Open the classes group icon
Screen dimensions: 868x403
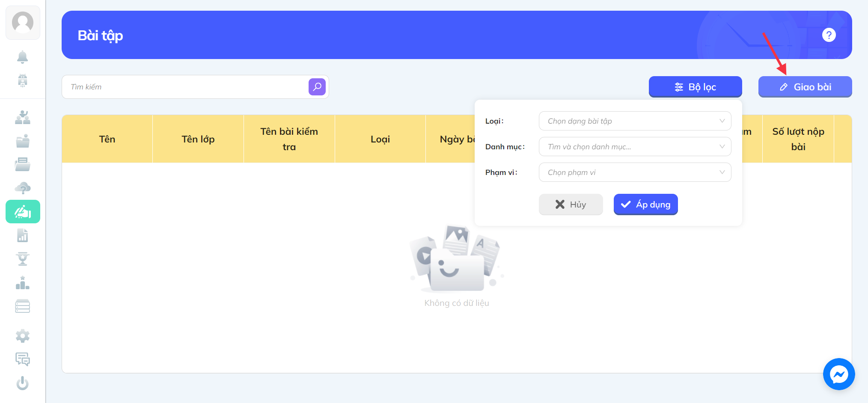click(23, 117)
